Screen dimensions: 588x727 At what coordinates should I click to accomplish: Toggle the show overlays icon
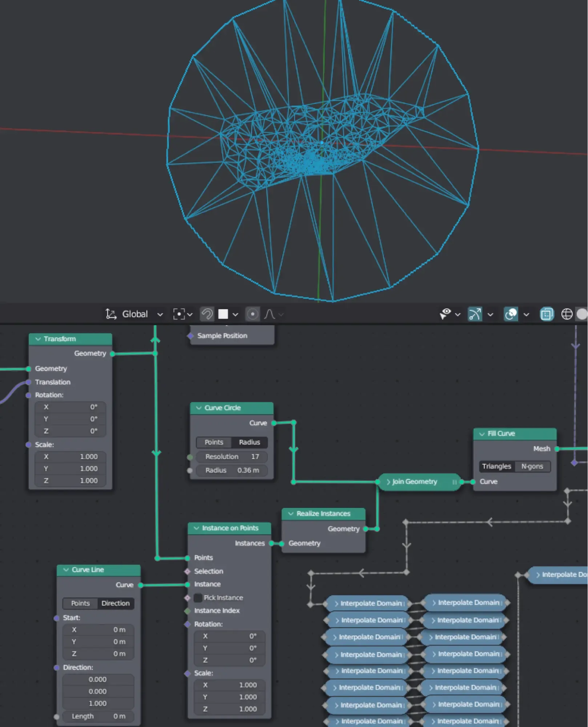(x=511, y=314)
